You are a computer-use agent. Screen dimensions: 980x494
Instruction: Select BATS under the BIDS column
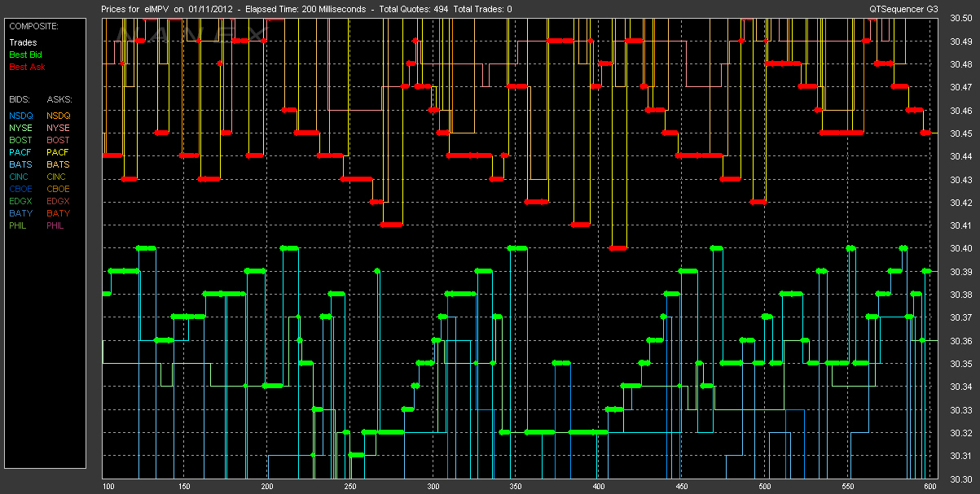click(20, 164)
